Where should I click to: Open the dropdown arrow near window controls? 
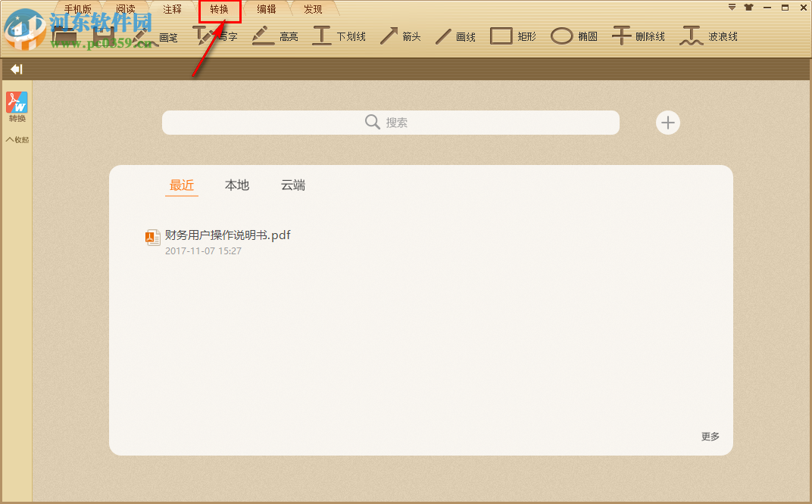click(x=731, y=7)
